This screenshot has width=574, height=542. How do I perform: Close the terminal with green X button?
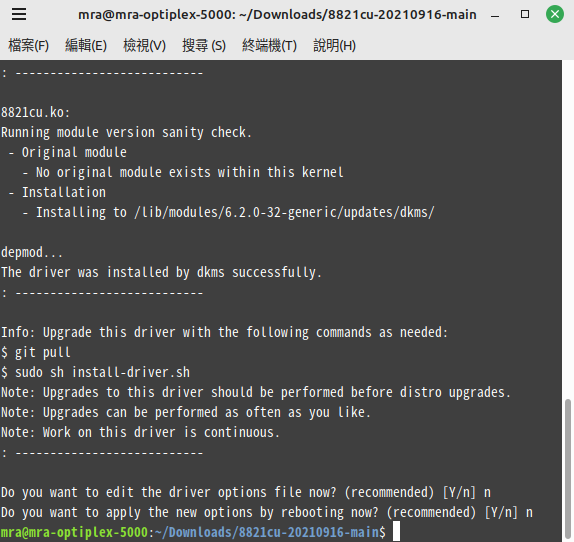tap(555, 14)
